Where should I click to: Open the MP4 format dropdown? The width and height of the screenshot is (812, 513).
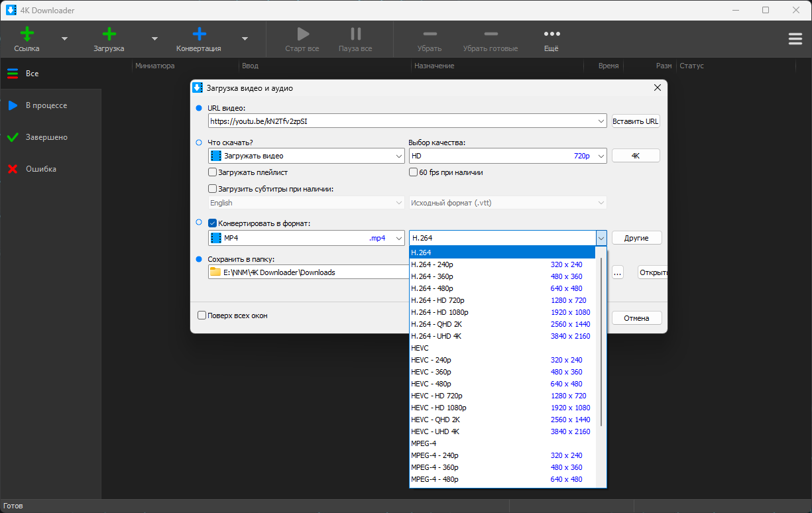(306, 238)
